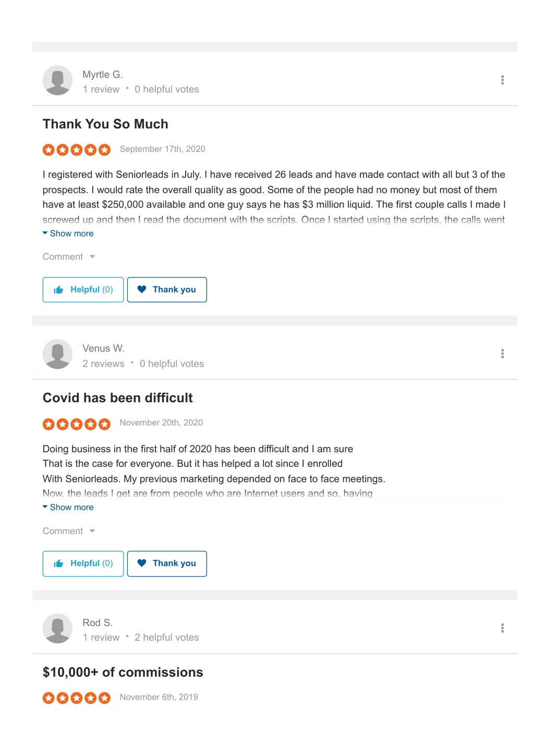Click the star rating on Covid has been difficult review
The height and width of the screenshot is (756, 534).
(x=77, y=424)
